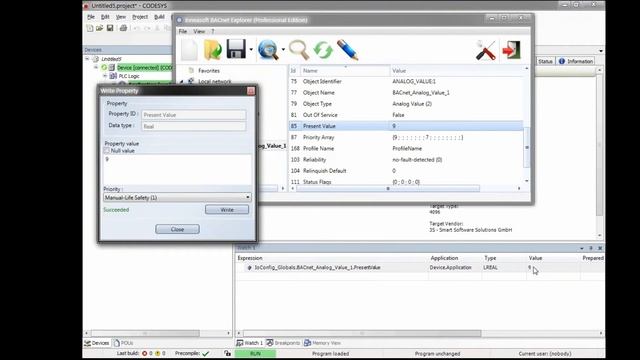Toggle the Null value checkbox
This screenshot has width=640, height=360.
(x=107, y=151)
